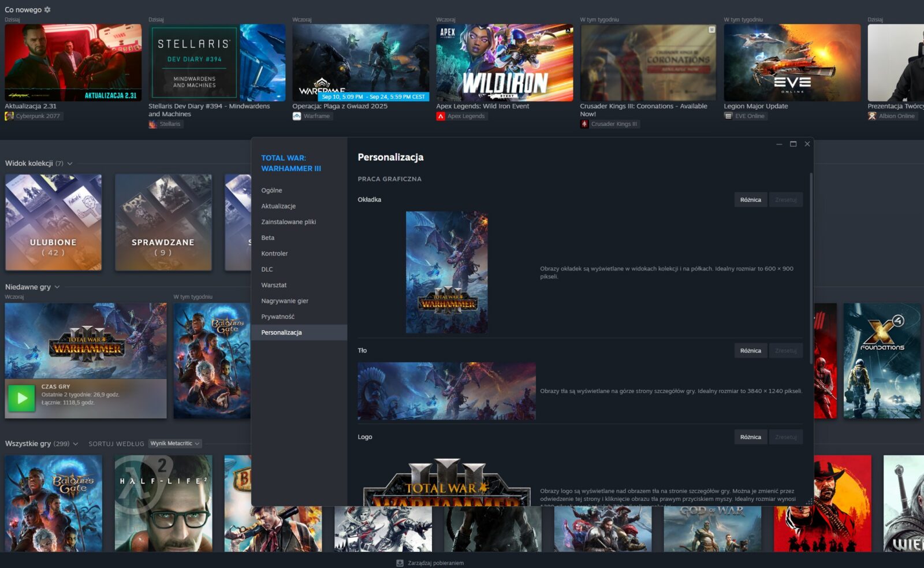Click the Cyberpunk 2077 game icon
Viewport: 924px width, 568px height.
click(x=9, y=116)
